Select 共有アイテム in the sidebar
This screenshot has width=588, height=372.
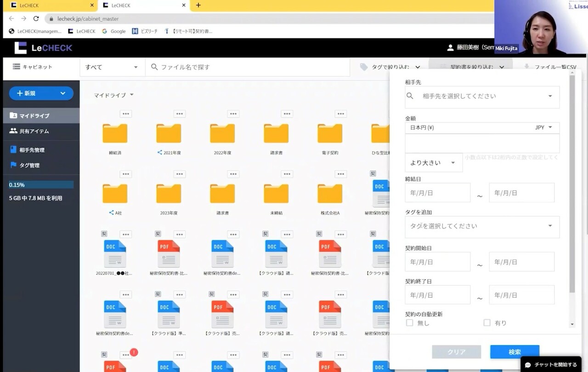click(34, 131)
